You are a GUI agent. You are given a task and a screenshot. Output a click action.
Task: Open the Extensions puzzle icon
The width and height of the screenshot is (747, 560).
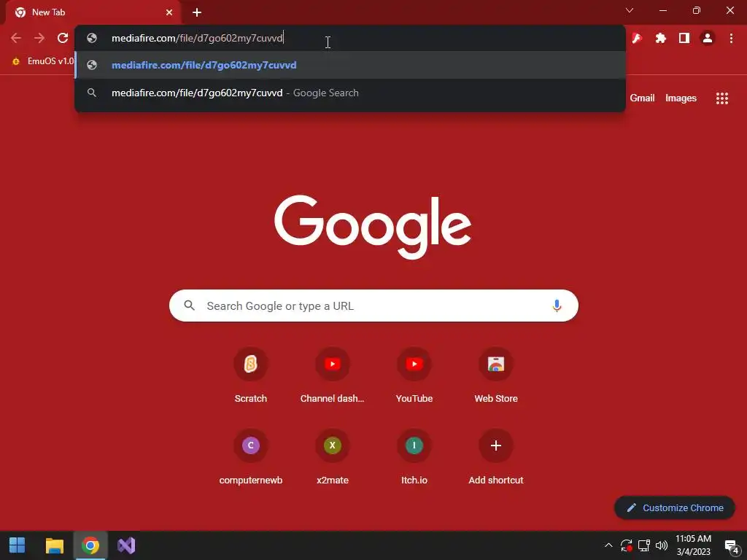click(660, 38)
